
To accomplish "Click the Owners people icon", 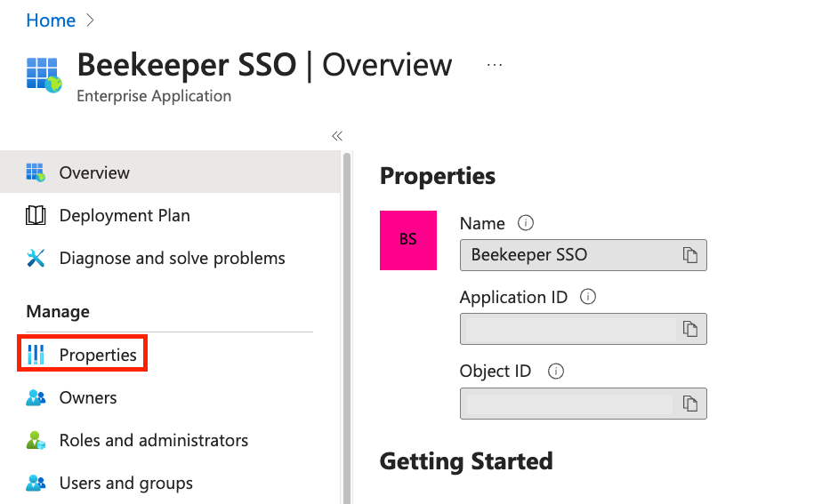I will [36, 397].
